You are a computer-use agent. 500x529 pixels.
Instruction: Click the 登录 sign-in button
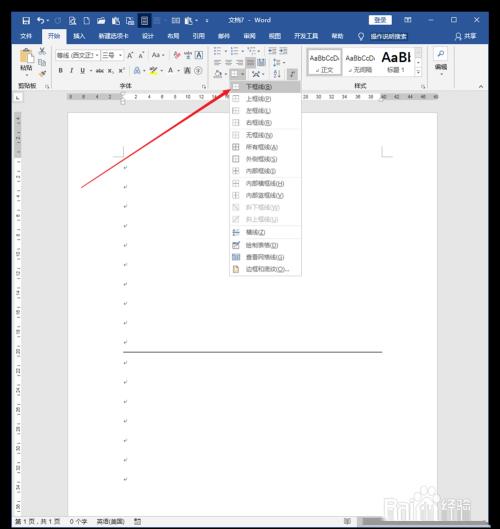click(x=380, y=20)
